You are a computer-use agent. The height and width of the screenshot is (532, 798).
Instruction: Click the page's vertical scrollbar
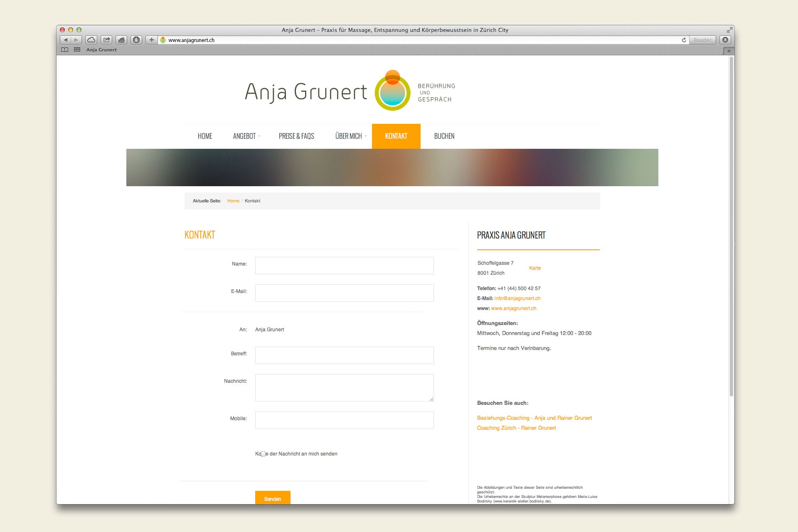tap(731, 227)
